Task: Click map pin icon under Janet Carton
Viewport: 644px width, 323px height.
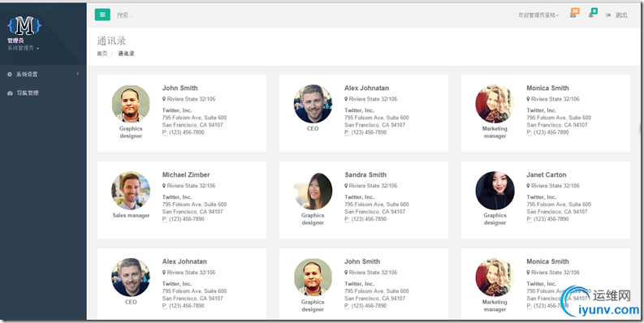Action: [528, 186]
